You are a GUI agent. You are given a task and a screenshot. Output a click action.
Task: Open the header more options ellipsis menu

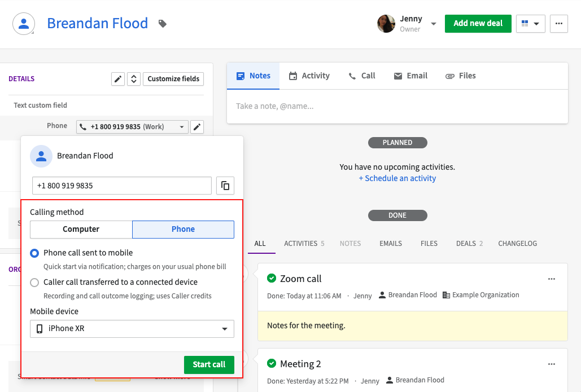(x=559, y=24)
